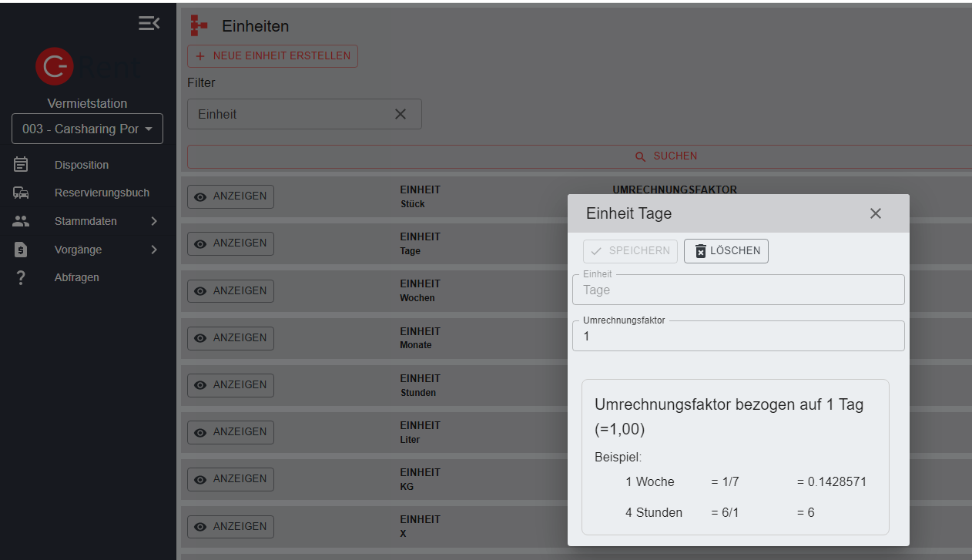Click the Disposition calendar icon

point(21,165)
